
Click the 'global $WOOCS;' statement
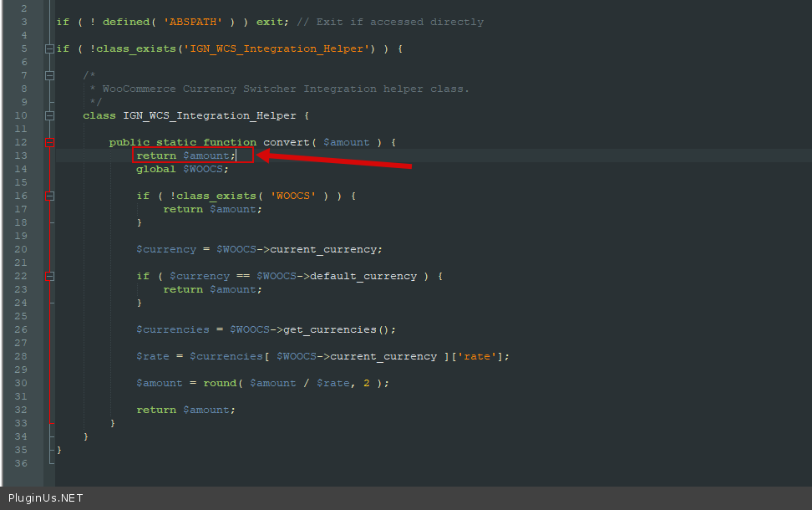click(182, 169)
